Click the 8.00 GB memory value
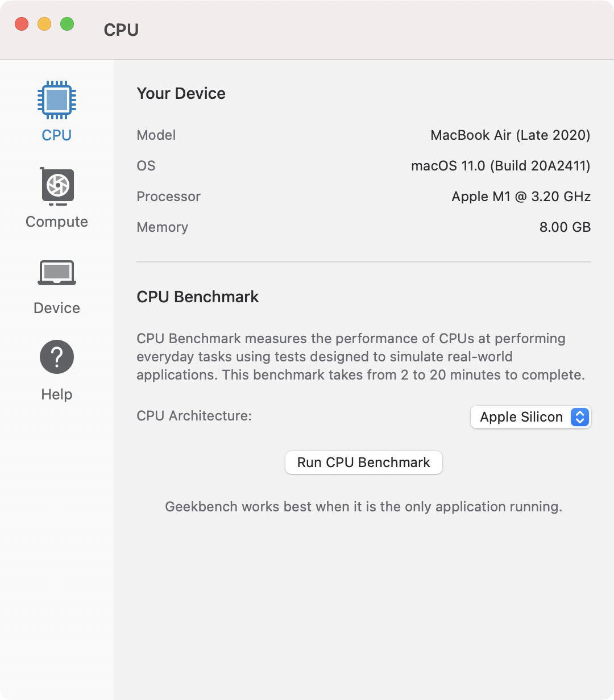614x700 pixels. pos(565,227)
